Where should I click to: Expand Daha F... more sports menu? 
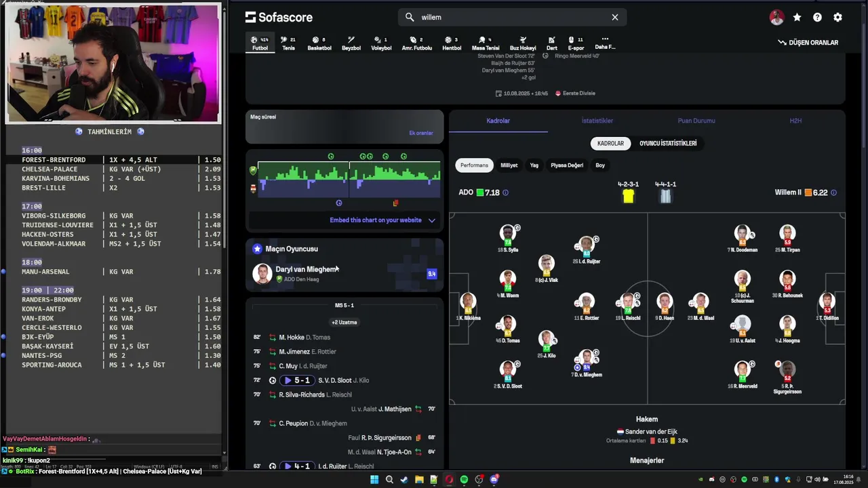(605, 43)
